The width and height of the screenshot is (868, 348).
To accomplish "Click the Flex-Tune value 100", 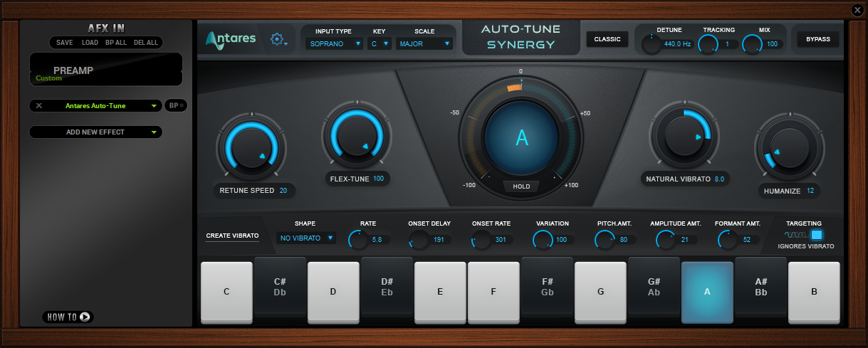I will (378, 179).
